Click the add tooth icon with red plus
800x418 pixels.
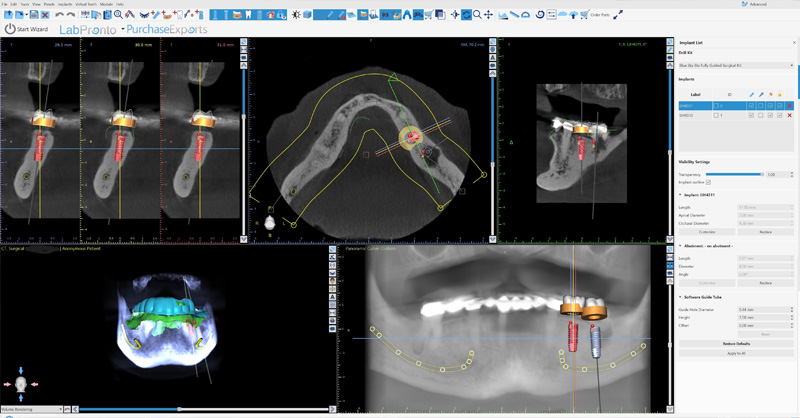pyautogui.click(x=177, y=15)
